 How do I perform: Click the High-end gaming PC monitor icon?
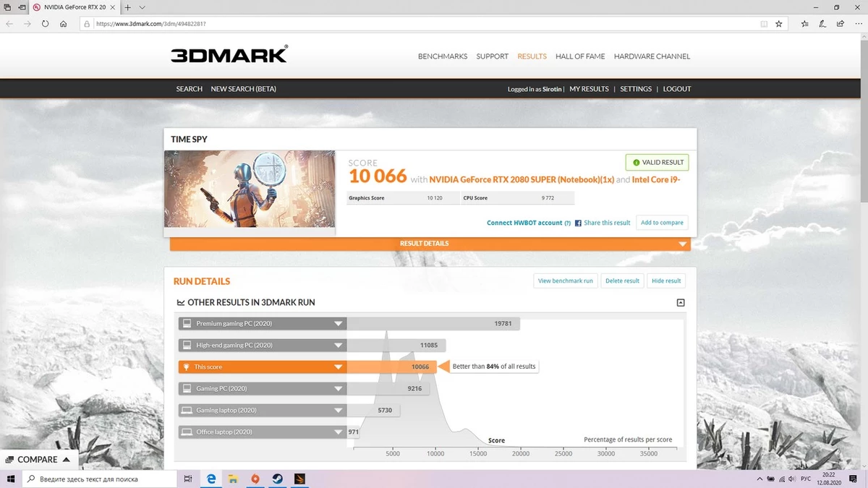pos(187,346)
